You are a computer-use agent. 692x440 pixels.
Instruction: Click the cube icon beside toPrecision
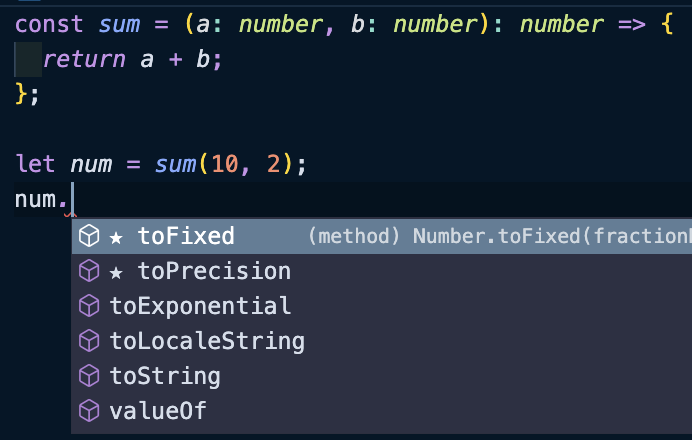(x=89, y=271)
